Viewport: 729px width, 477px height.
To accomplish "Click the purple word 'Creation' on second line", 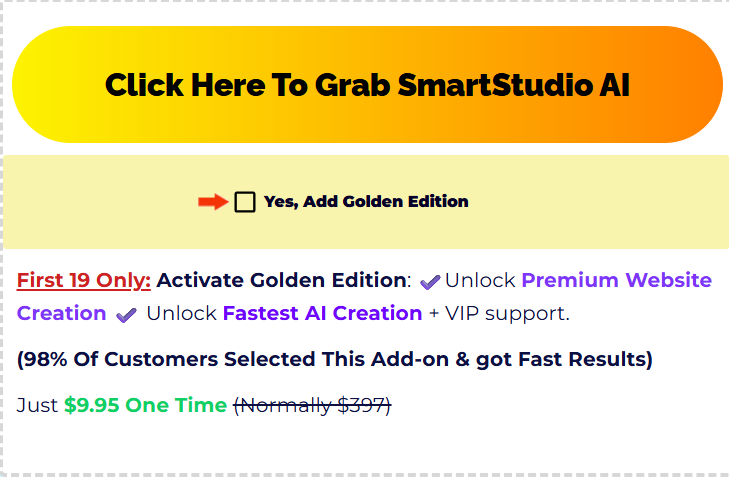I will pyautogui.click(x=61, y=313).
